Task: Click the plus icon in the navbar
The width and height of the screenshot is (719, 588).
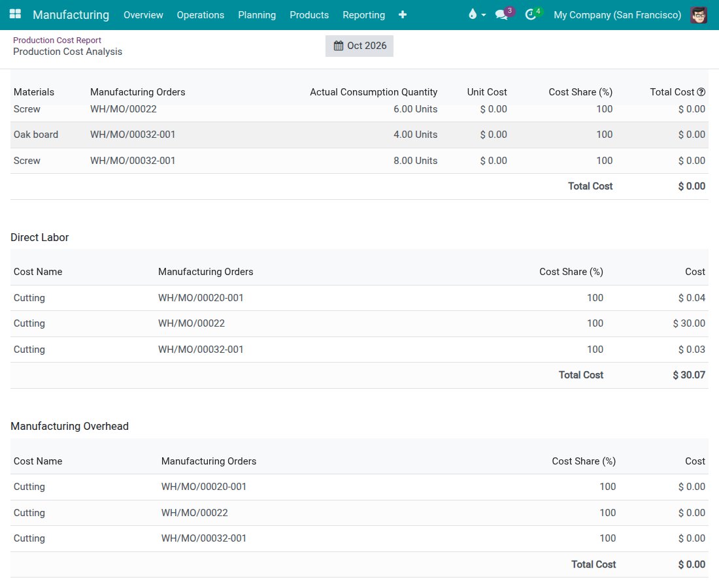Action: (x=403, y=14)
